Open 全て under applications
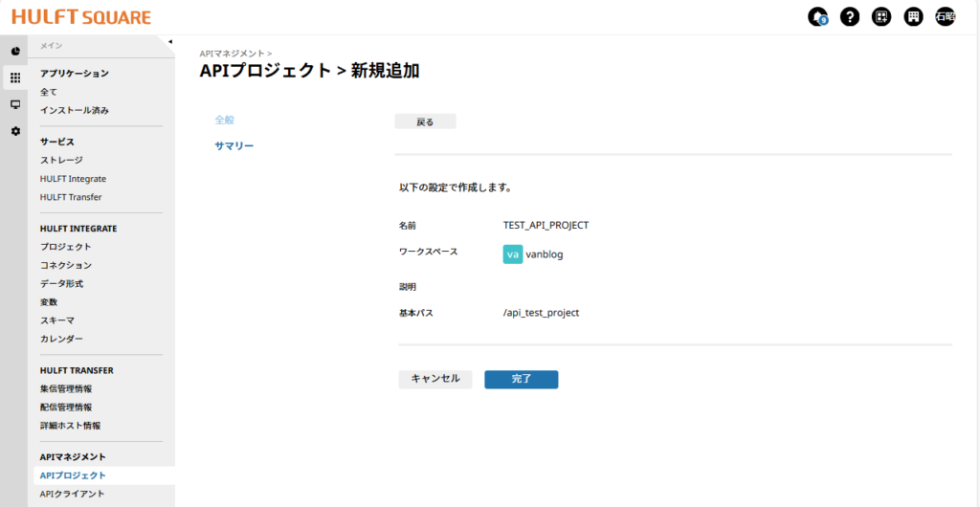This screenshot has height=507, width=980. tap(49, 92)
